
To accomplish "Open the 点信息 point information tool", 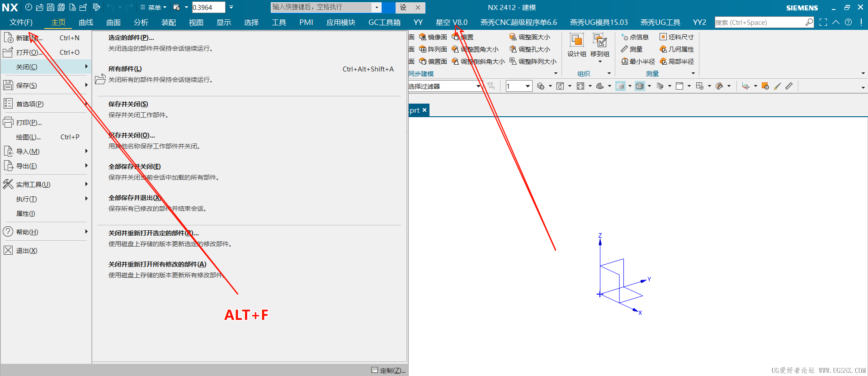I will click(x=635, y=37).
